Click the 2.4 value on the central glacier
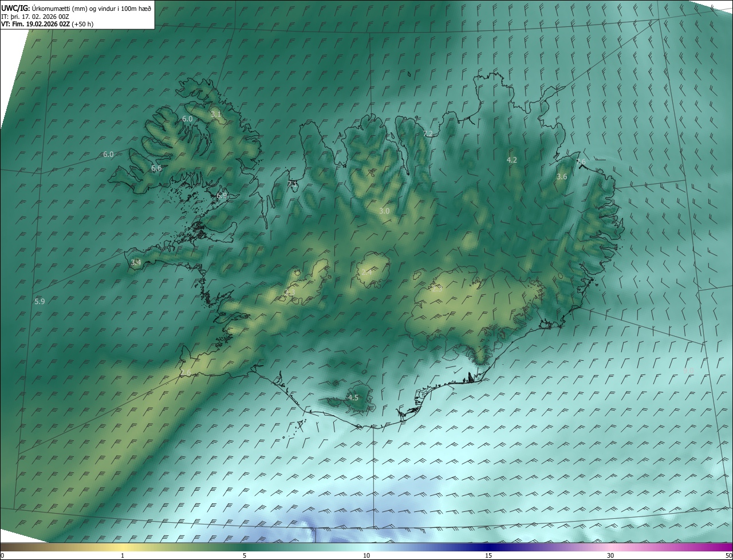 point(366,273)
